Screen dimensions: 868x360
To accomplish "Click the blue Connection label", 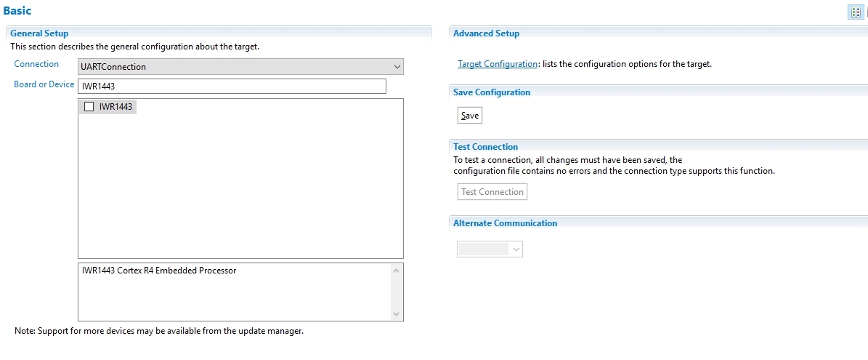I will [36, 64].
